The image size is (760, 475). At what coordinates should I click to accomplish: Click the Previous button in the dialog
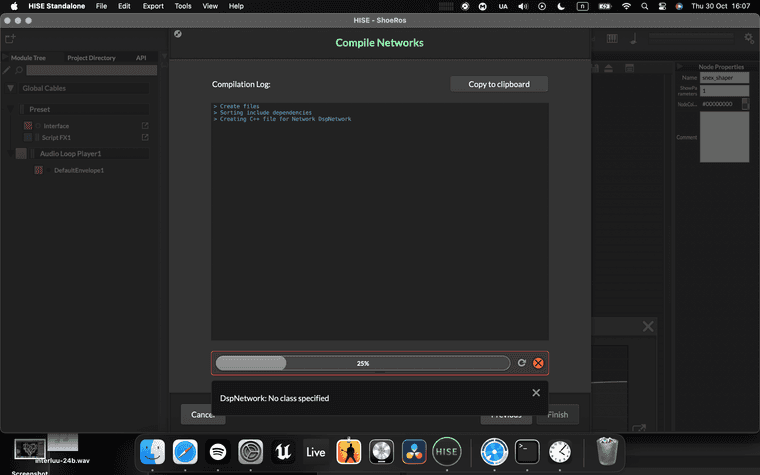[x=506, y=415]
